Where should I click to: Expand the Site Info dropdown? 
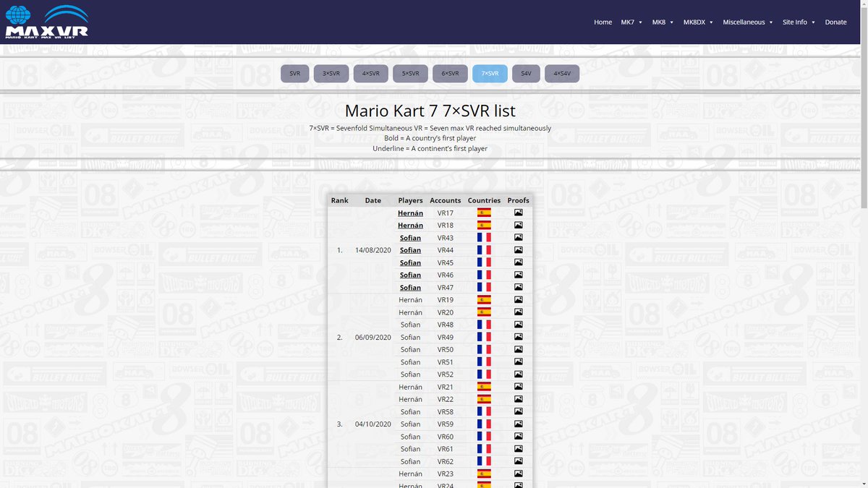tap(798, 22)
